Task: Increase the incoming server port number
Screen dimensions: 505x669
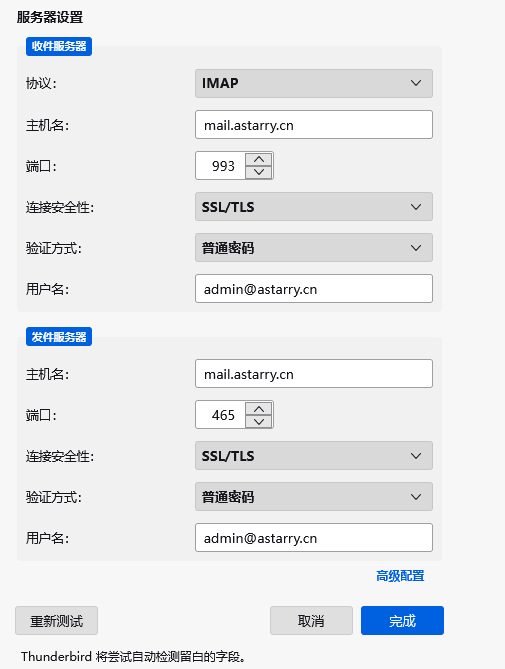Action: 259,159
